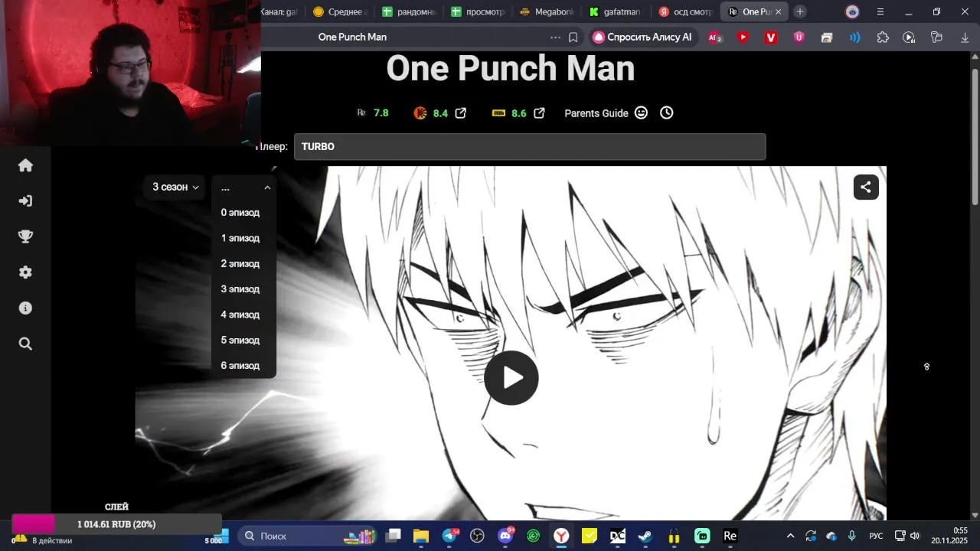This screenshot has height=551, width=980.
Task: Open a new browser tab
Action: (x=800, y=11)
